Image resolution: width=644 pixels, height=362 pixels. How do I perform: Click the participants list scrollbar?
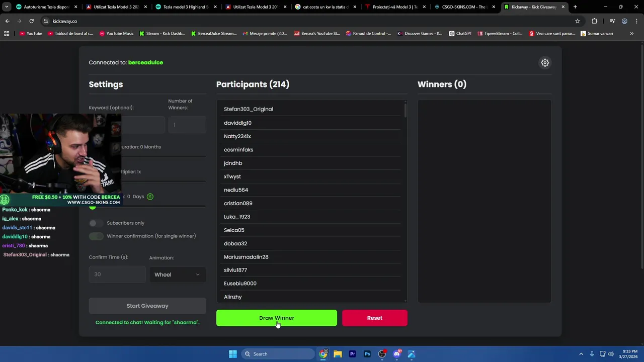click(405, 111)
